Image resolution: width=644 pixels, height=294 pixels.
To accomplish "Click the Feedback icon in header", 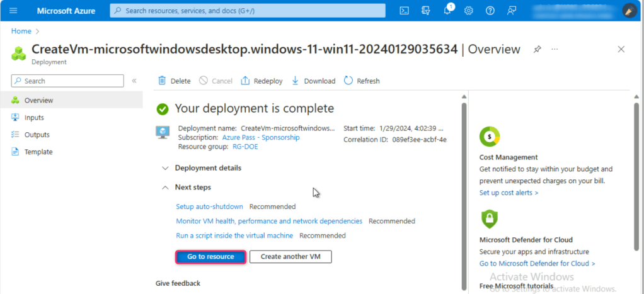I will click(x=512, y=11).
